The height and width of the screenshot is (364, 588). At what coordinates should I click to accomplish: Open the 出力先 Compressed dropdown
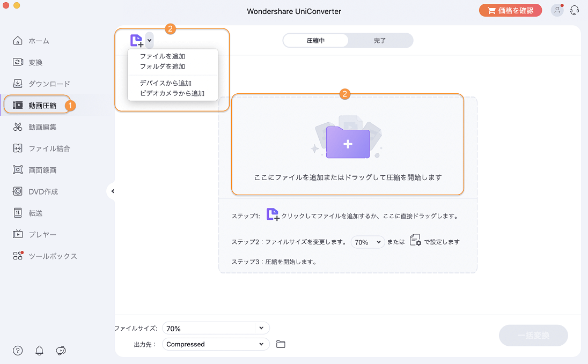click(x=216, y=344)
